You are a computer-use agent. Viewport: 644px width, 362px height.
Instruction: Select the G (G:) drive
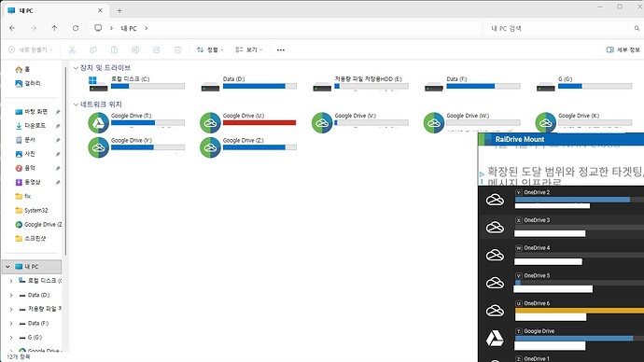(584, 83)
